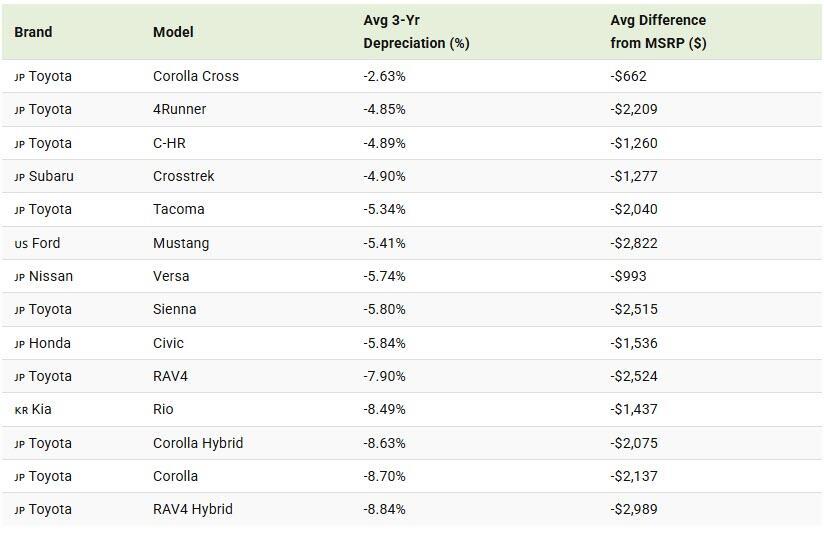Click the KR country code beside Kia
This screenshot has height=533, width=824.
[x=21, y=410]
